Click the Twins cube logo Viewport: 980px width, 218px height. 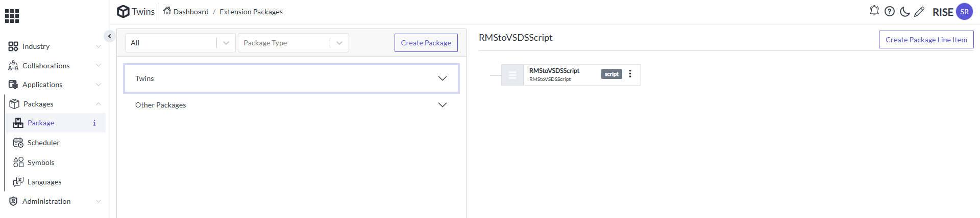coord(123,11)
